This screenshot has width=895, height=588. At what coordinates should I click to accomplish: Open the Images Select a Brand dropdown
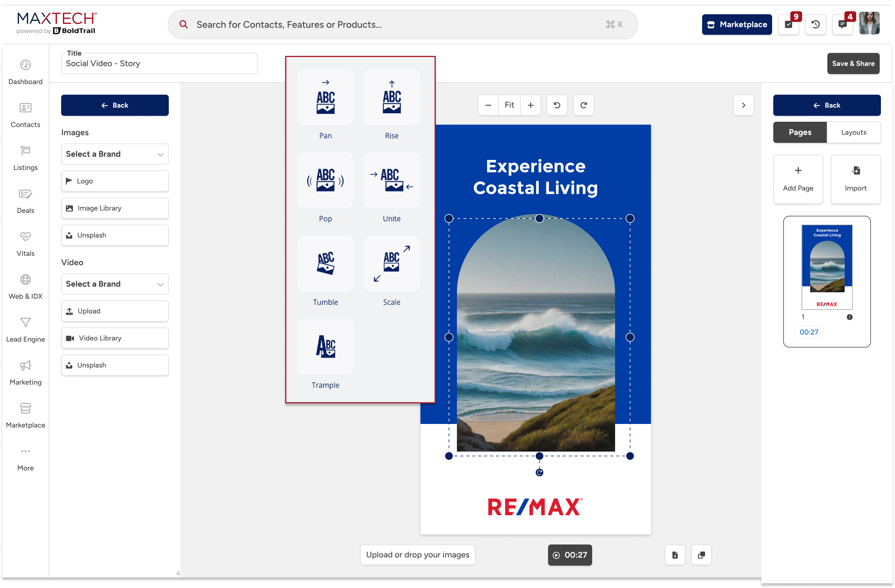point(115,154)
